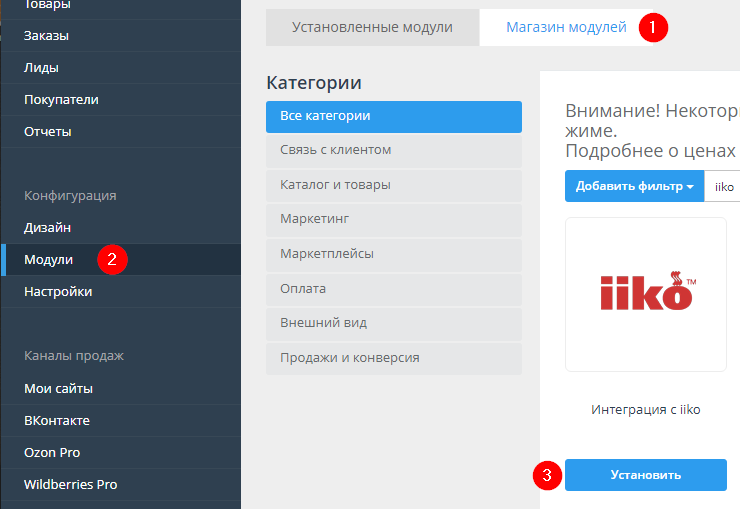Switch to Установленные модули tab
This screenshot has height=509, width=740.
[x=372, y=27]
